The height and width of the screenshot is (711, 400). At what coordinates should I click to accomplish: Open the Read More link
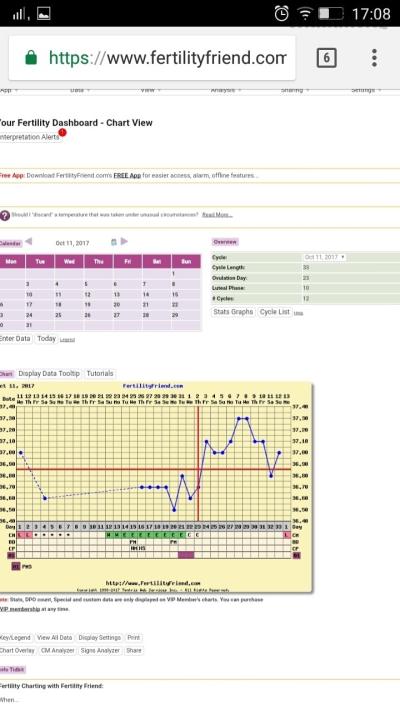pyautogui.click(x=217, y=215)
